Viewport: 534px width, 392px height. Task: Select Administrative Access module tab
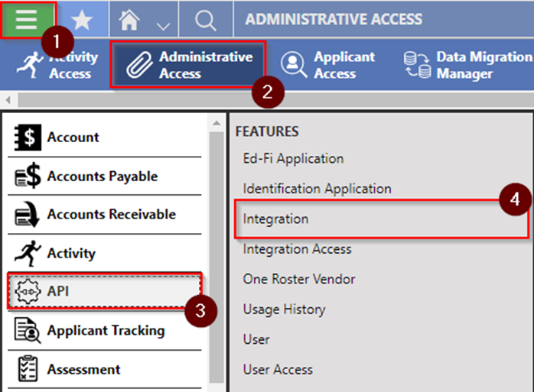(x=188, y=65)
